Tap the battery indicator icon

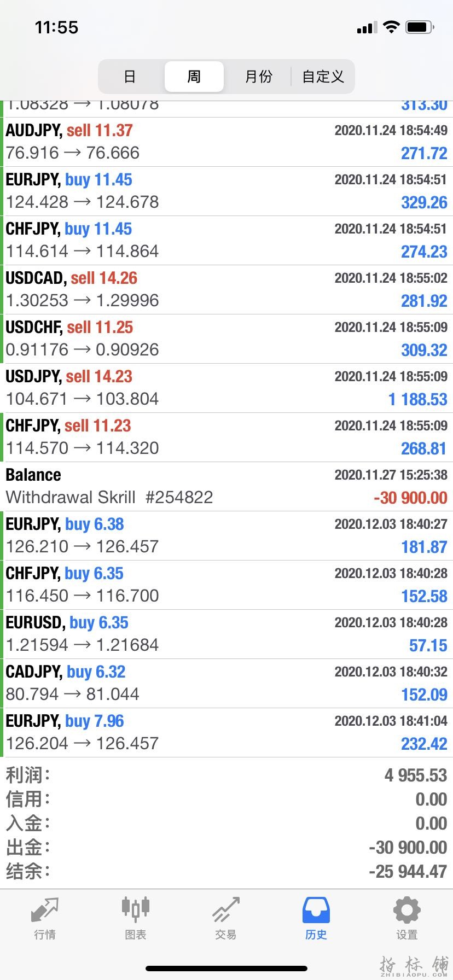(x=420, y=27)
